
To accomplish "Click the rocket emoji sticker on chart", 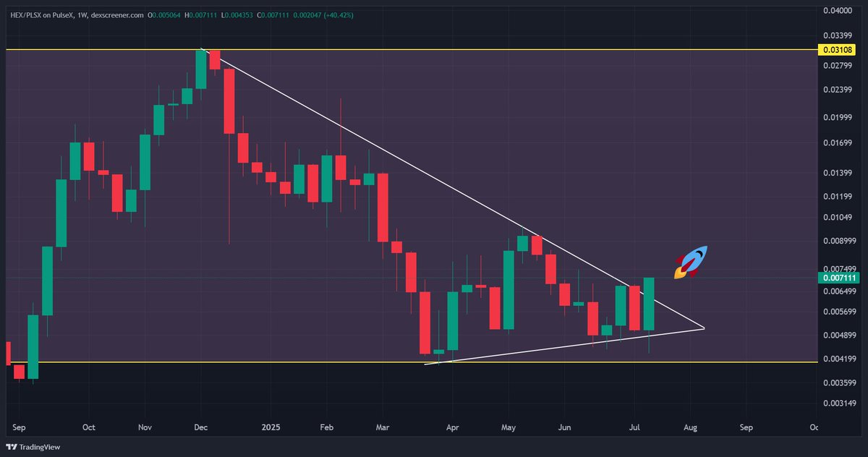I will coord(690,262).
